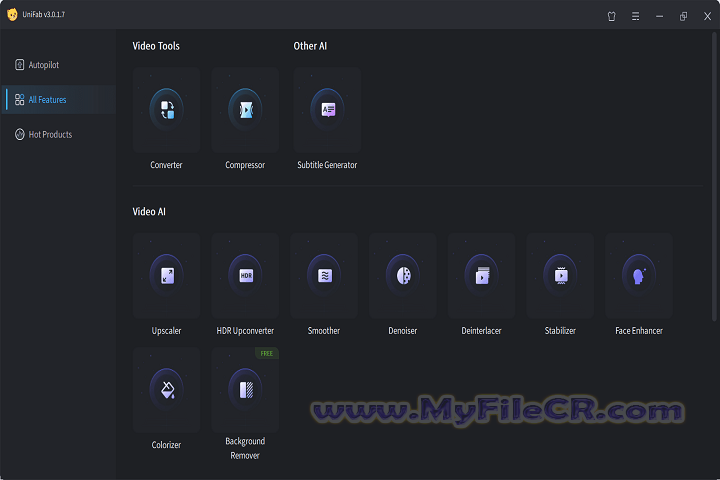Click the UniFab v3.0.1.7 title text
This screenshot has width=720, height=480.
tap(44, 15)
